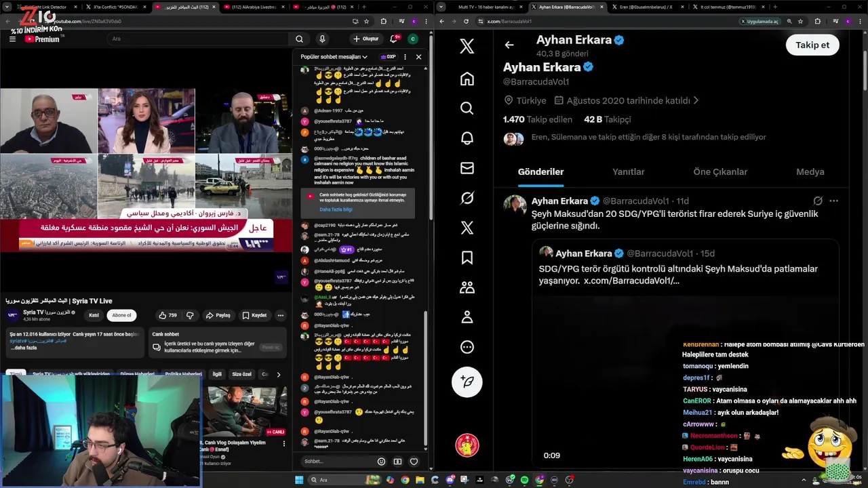The width and height of the screenshot is (868, 488).
Task: Switch to Öne Çıkanlar tab
Action: coord(720,171)
